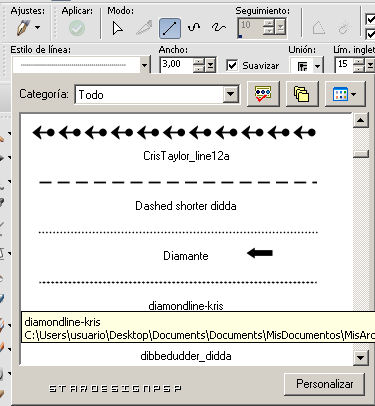This screenshot has width=375, height=406.
Task: Open the file locations folders icon
Action: click(302, 94)
